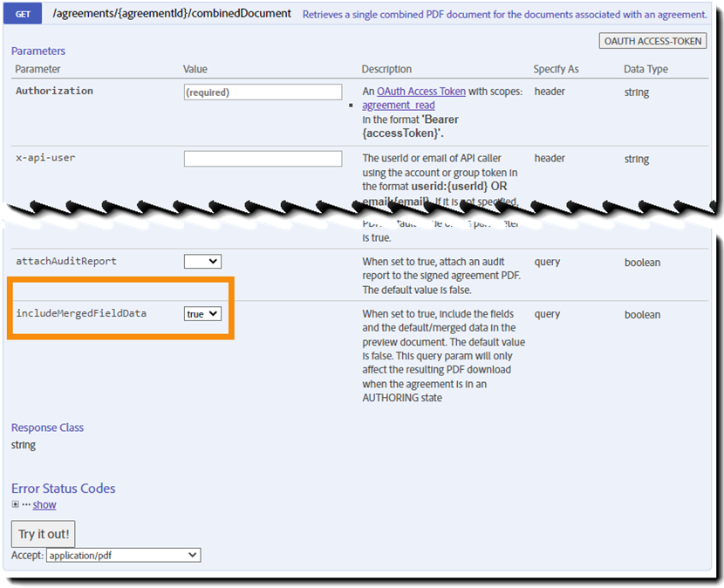Open the agreement_read scope link

click(x=400, y=106)
